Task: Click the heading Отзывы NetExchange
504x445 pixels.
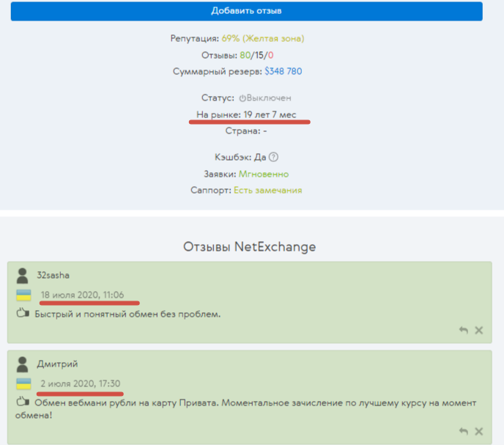Action: click(249, 247)
